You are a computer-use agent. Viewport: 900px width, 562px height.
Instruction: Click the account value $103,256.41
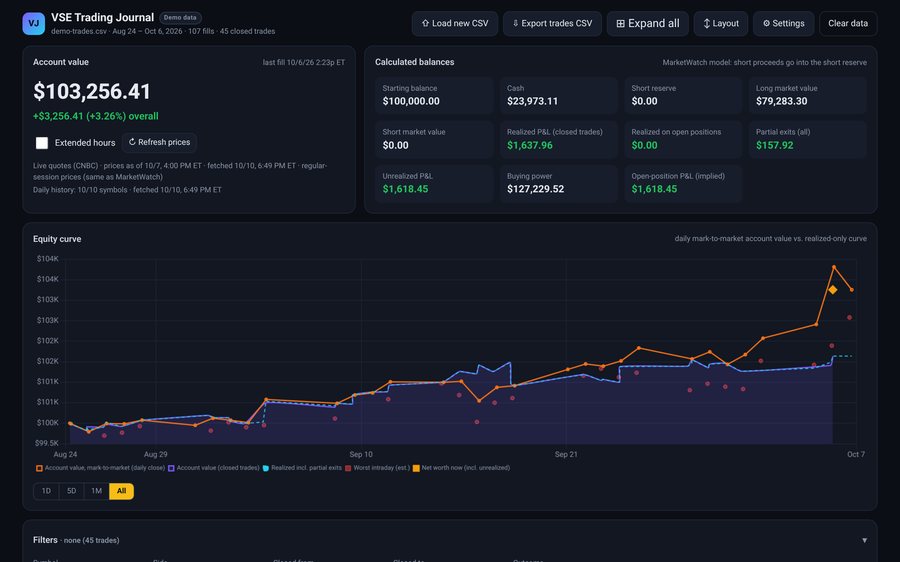(92, 92)
